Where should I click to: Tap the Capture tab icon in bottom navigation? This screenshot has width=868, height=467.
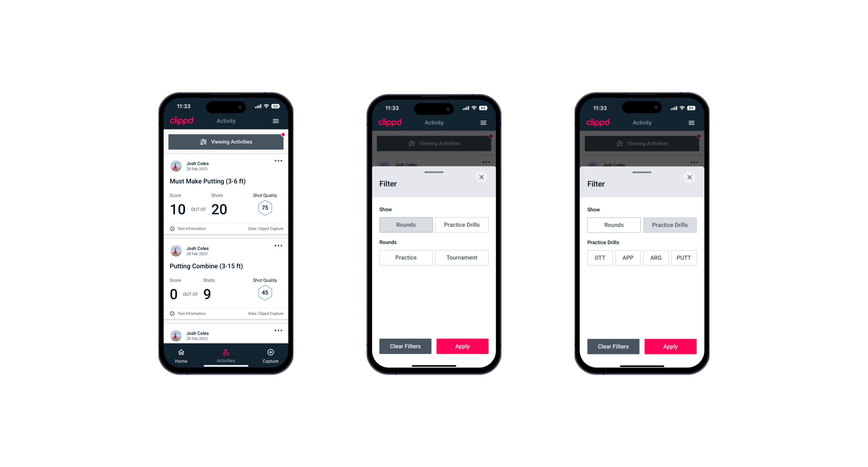271,352
